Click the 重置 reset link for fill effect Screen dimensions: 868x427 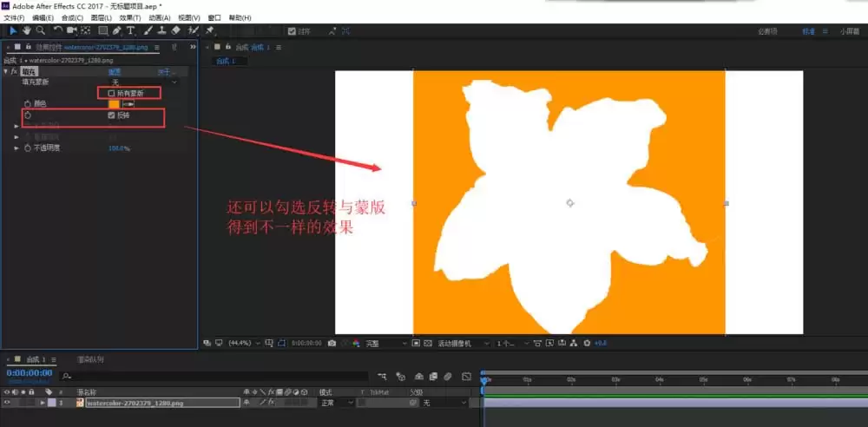point(115,71)
